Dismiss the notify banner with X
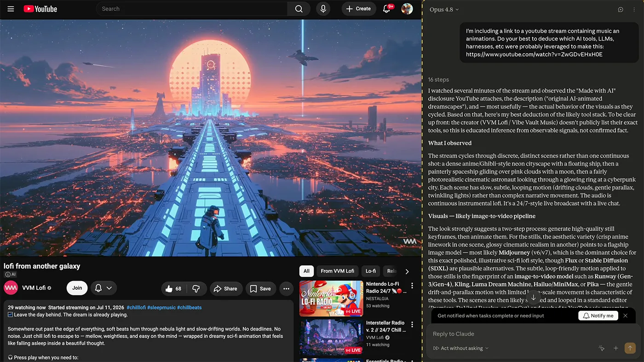The image size is (644, 362). [x=625, y=316]
